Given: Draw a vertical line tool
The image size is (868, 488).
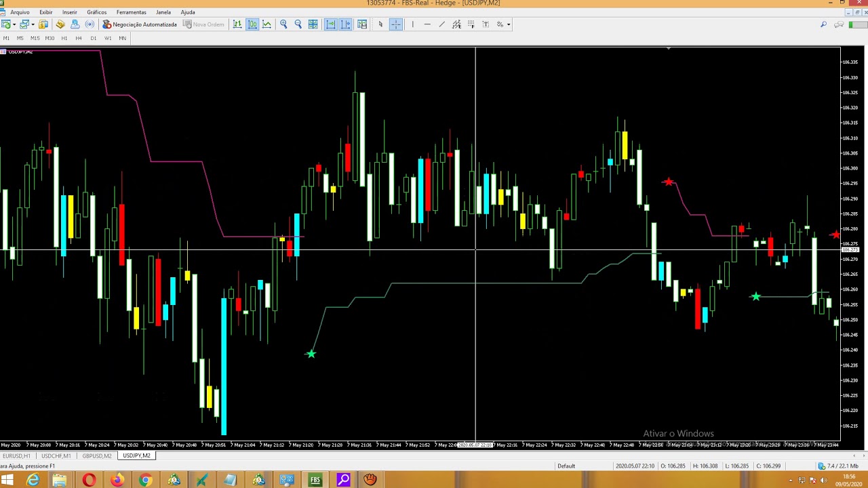Looking at the screenshot, I should (412, 24).
